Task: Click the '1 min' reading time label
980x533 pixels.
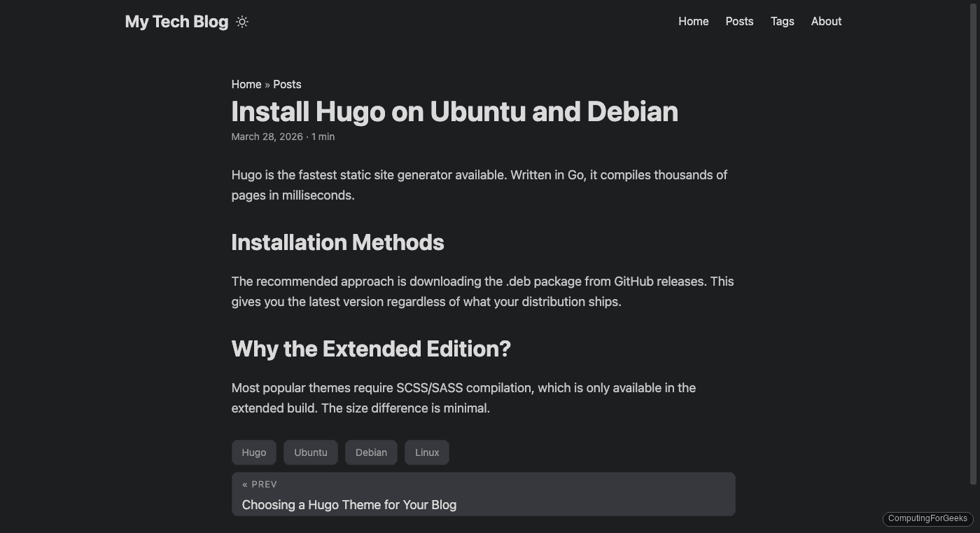Action: click(x=323, y=137)
